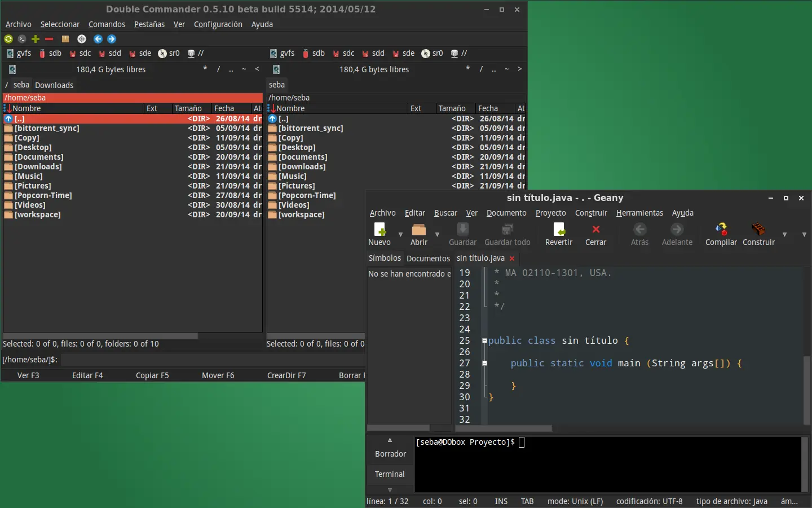
Task: Collapse the public class fold marker at line 25
Action: tap(484, 341)
